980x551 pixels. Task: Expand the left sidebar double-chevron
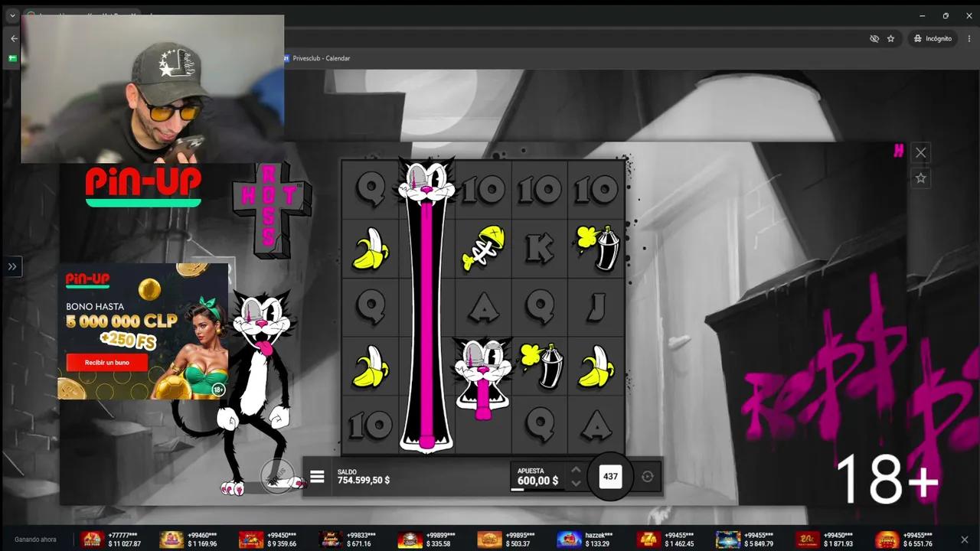[x=12, y=266]
